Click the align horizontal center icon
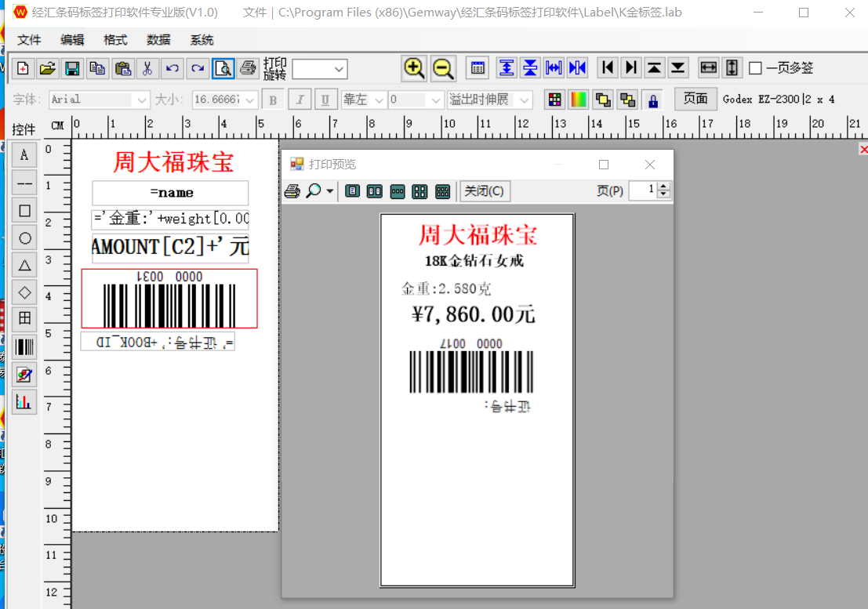Image resolution: width=868 pixels, height=609 pixels. click(577, 68)
